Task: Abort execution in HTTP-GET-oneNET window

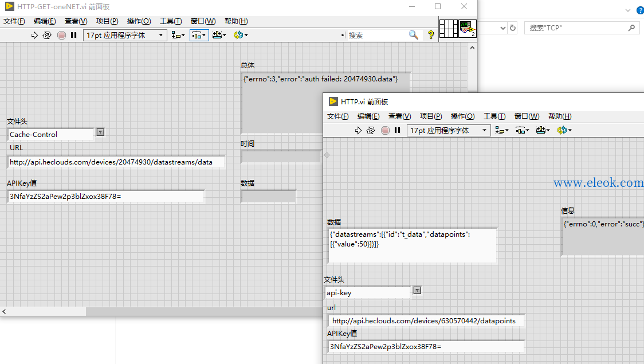Action: click(x=61, y=36)
